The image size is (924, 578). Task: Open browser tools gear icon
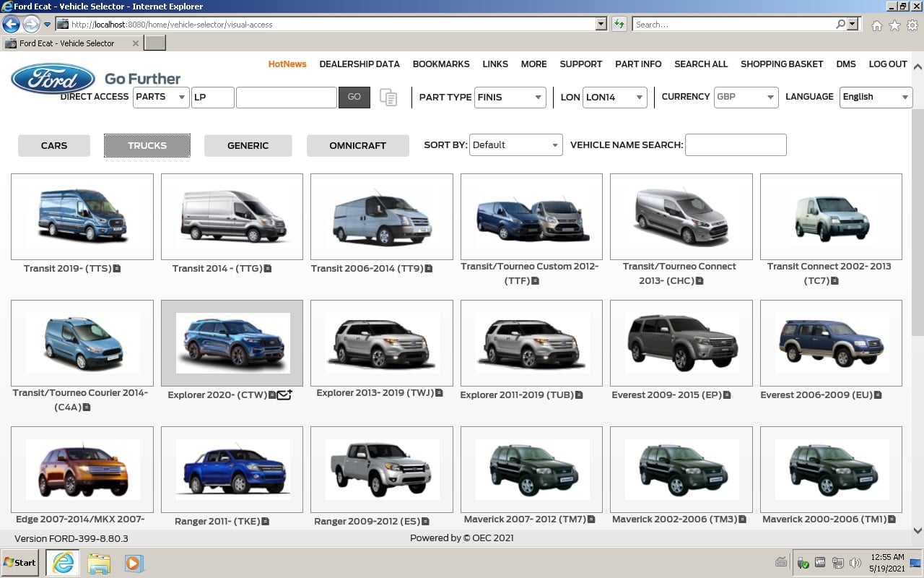[912, 25]
